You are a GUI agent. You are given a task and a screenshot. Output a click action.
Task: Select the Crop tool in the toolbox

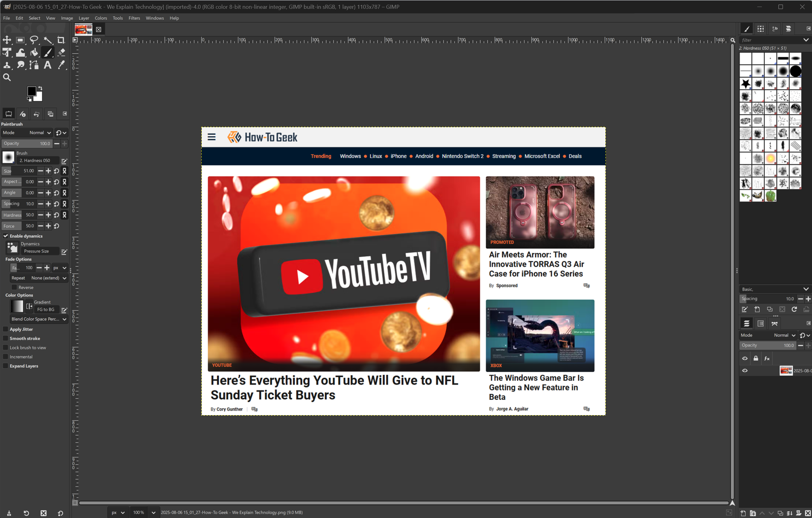click(x=61, y=40)
